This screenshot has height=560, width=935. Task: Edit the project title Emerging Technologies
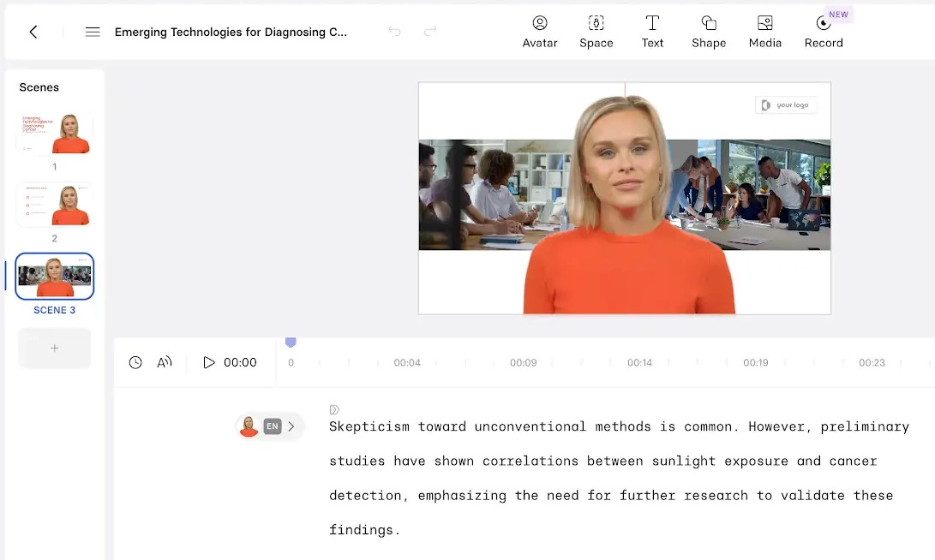click(231, 33)
